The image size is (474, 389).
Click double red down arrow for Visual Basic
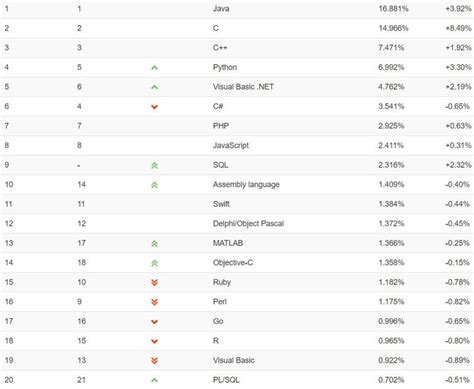(x=154, y=361)
